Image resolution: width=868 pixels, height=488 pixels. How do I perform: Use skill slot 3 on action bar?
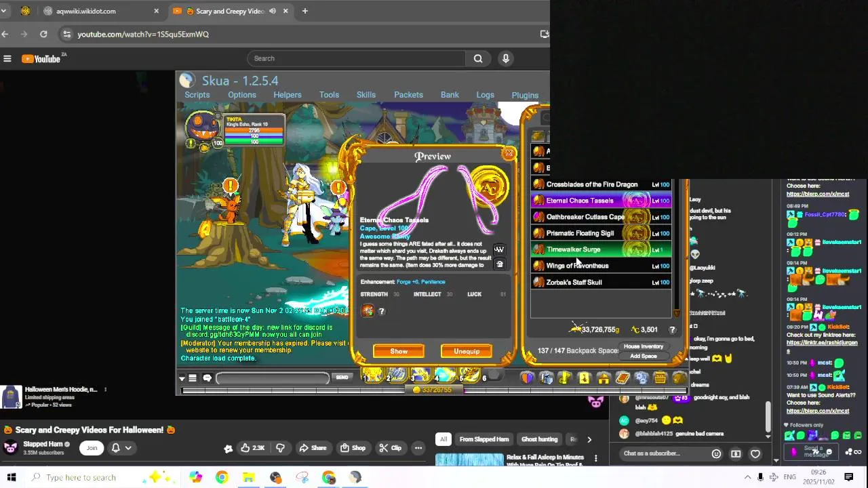(x=421, y=376)
